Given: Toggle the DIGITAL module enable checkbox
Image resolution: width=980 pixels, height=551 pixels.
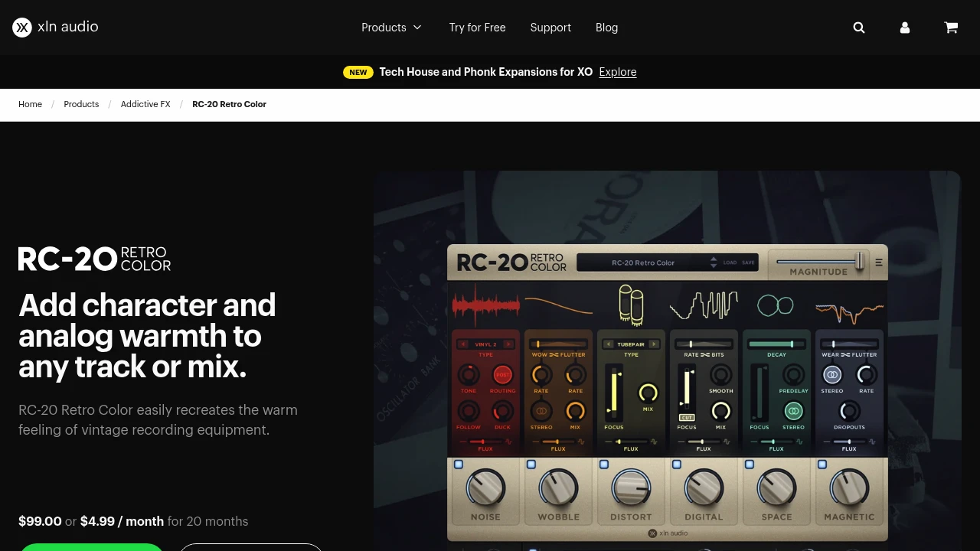Looking at the screenshot, I should [676, 465].
